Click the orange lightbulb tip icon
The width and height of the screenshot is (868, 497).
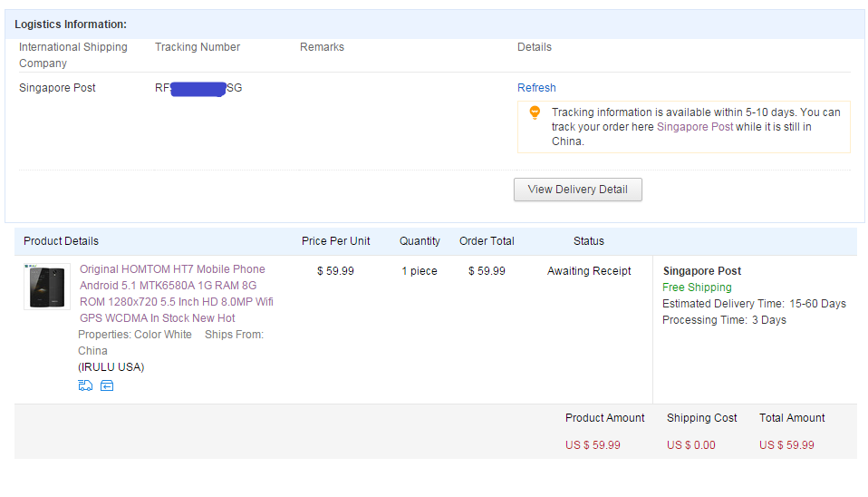(535, 112)
